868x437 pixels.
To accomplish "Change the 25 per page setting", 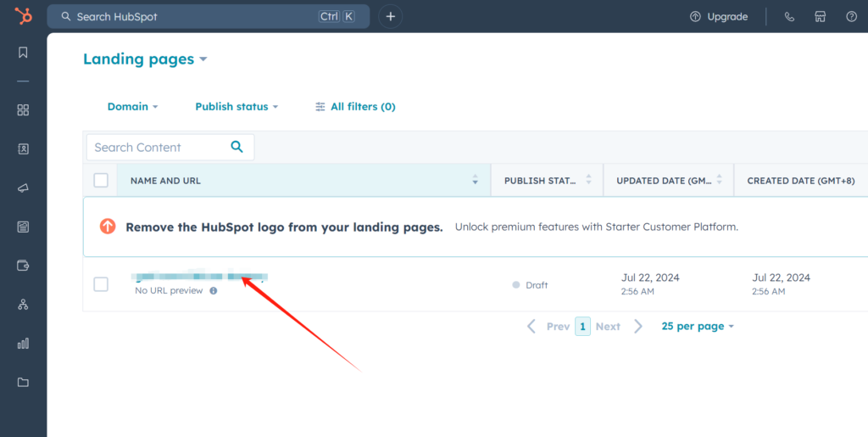I will 697,327.
